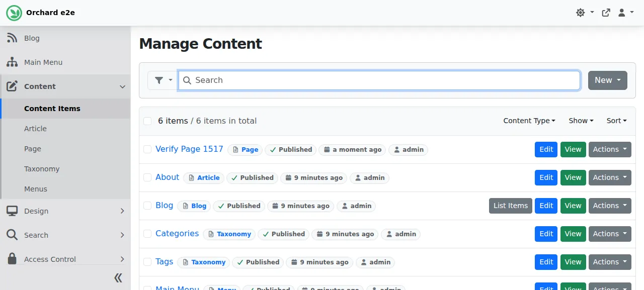Select Taxonomy in sidebar
This screenshot has height=290, width=644.
tap(65, 169)
